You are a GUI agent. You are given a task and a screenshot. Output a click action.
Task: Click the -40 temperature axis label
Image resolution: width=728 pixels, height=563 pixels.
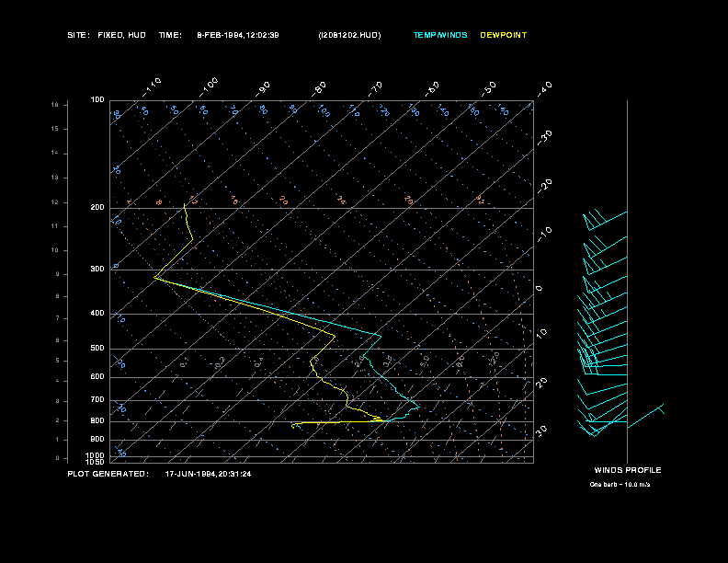point(545,89)
